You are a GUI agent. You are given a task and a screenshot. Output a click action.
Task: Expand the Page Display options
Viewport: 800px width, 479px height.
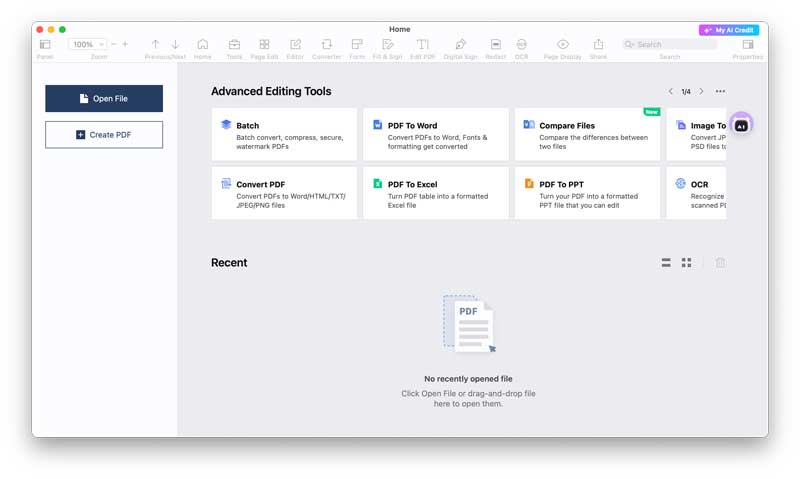click(x=563, y=45)
